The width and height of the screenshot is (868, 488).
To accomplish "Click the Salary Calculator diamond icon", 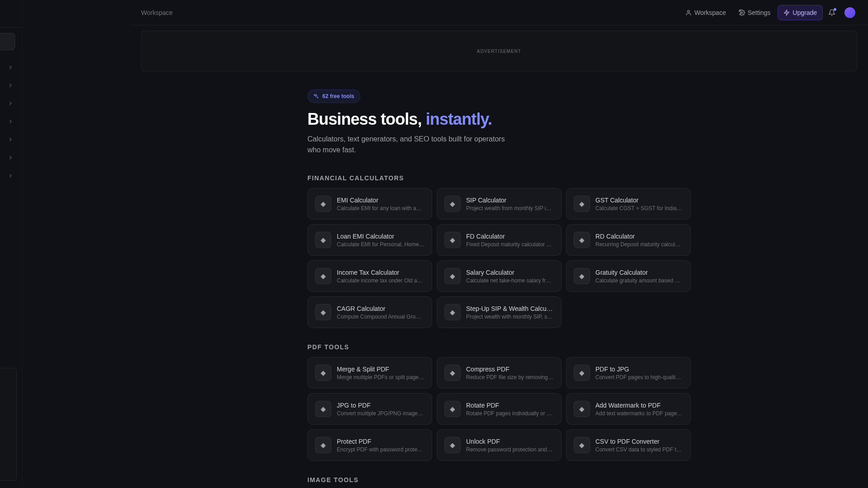I will point(453,276).
